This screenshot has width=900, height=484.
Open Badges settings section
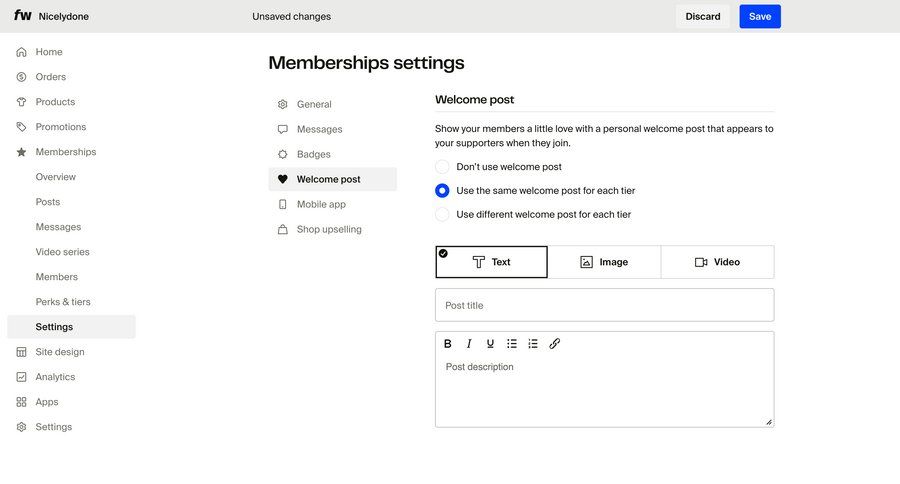[x=333, y=154]
